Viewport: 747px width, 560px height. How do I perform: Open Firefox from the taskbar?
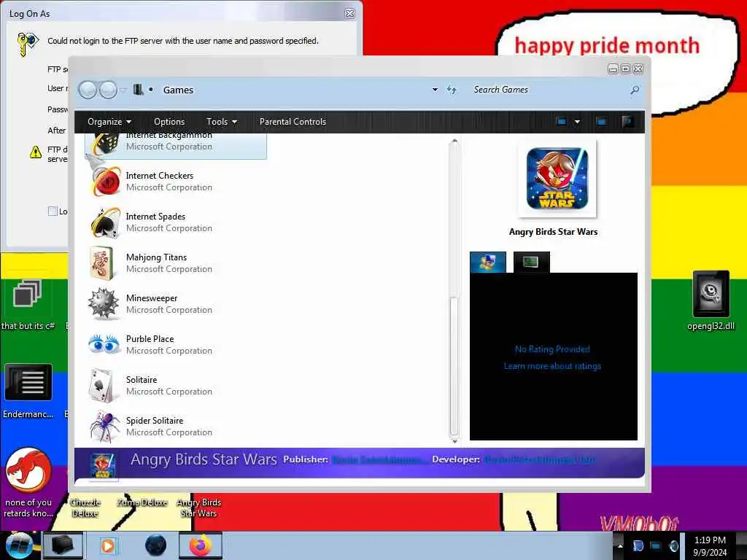201,545
